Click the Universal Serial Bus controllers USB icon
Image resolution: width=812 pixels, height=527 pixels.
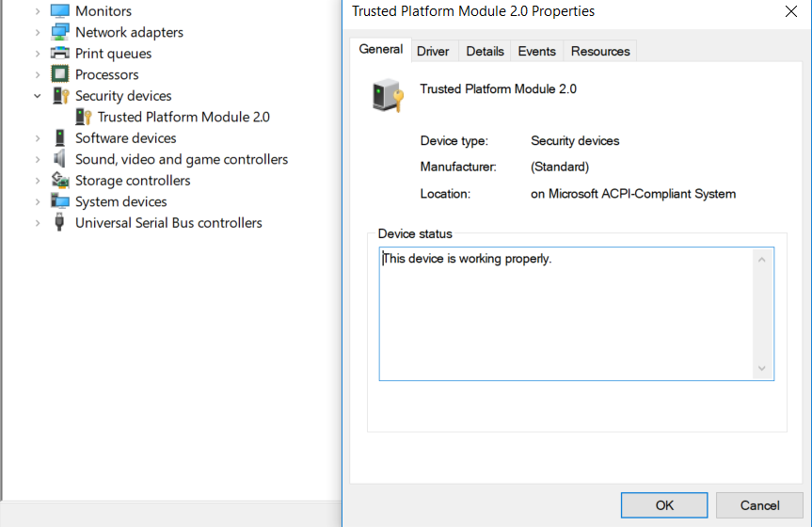pyautogui.click(x=59, y=222)
